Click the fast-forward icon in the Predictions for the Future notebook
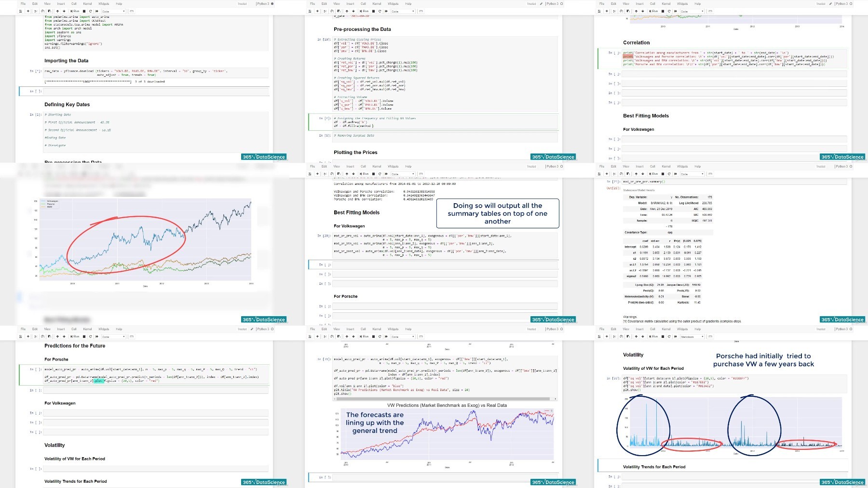 [97, 336]
